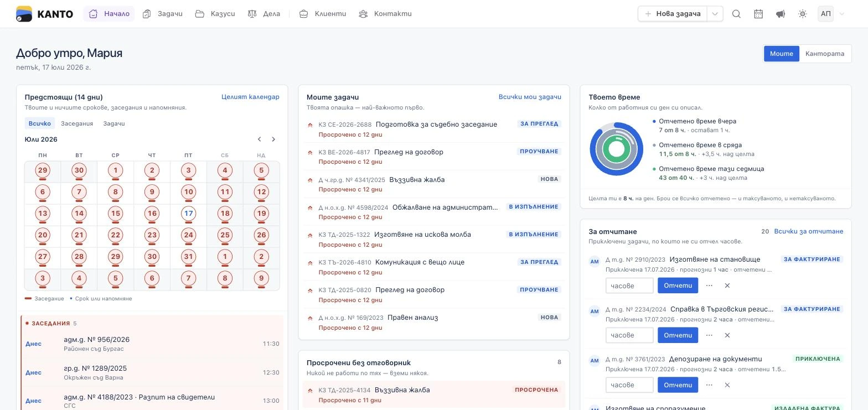Click AM avatar beside Д т.д. № 2910/2023
The height and width of the screenshot is (410, 868).
coord(595,261)
